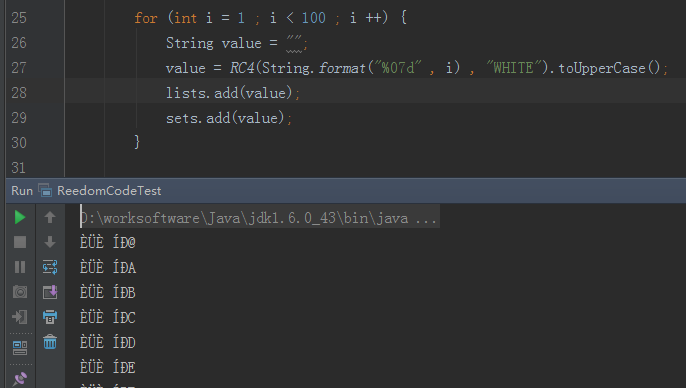Rerun the program with green Run button

coord(20,217)
